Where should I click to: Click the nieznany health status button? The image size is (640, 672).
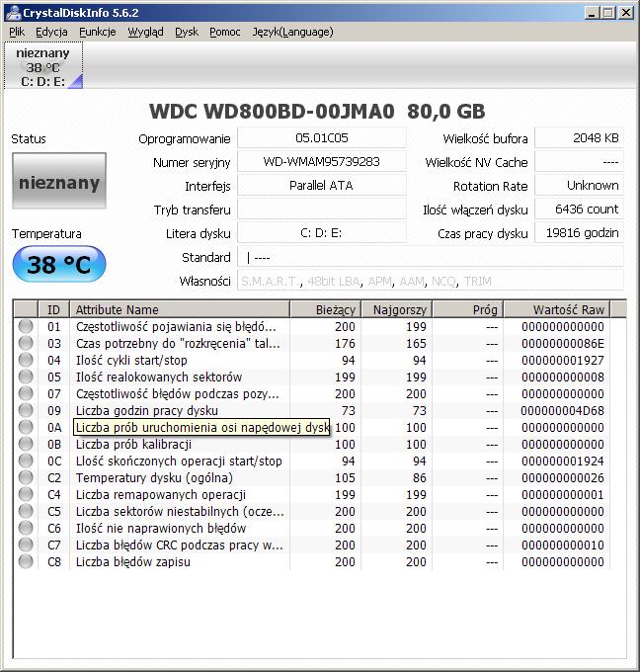[x=59, y=181]
